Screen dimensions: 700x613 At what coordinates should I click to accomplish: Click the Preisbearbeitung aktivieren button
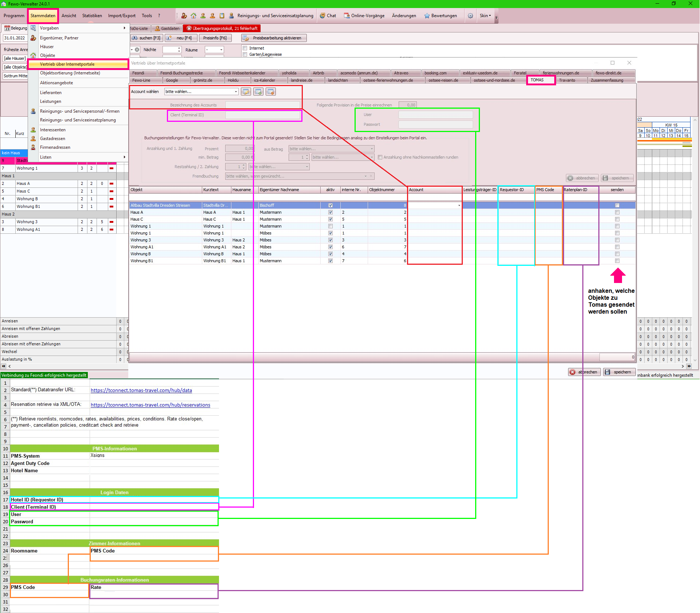coord(274,38)
